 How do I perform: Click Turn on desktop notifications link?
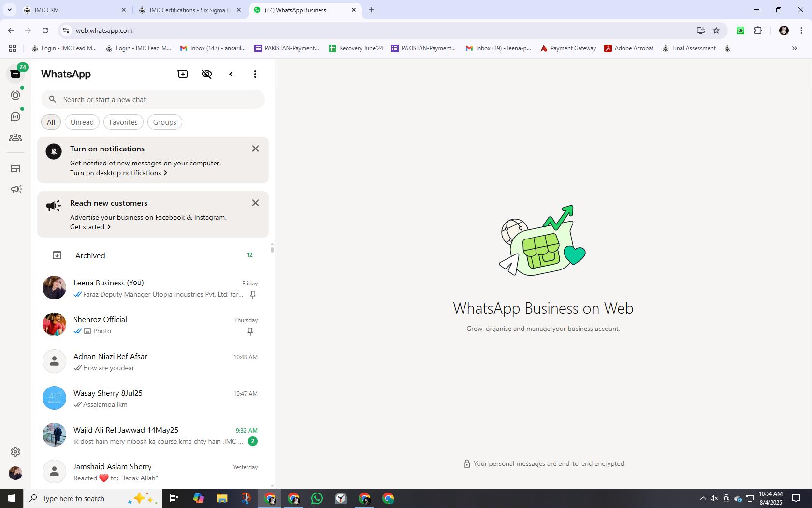118,173
